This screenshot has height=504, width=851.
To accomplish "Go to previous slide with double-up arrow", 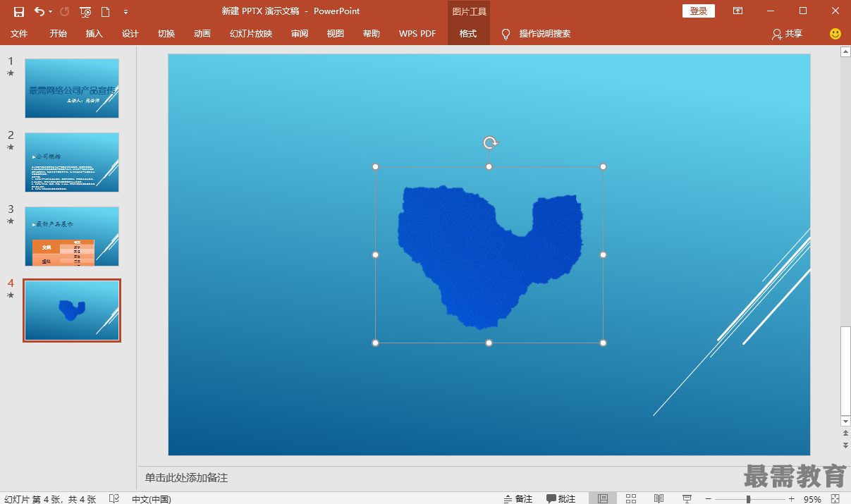I will tap(845, 434).
